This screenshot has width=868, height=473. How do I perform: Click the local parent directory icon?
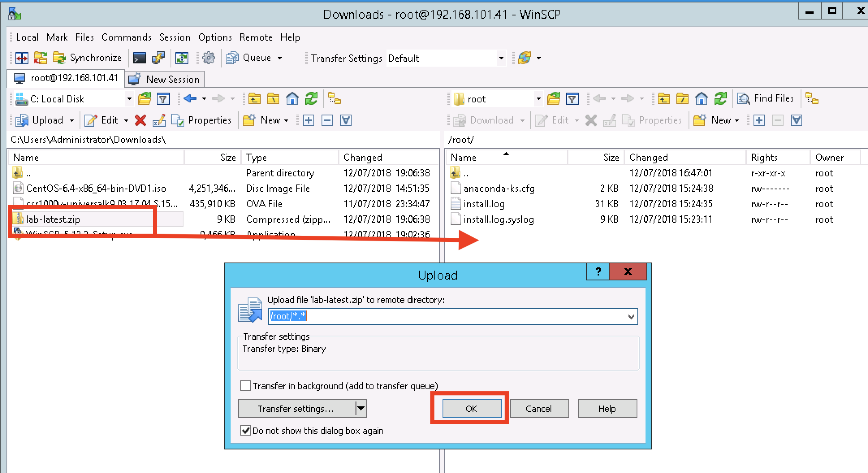[255, 99]
